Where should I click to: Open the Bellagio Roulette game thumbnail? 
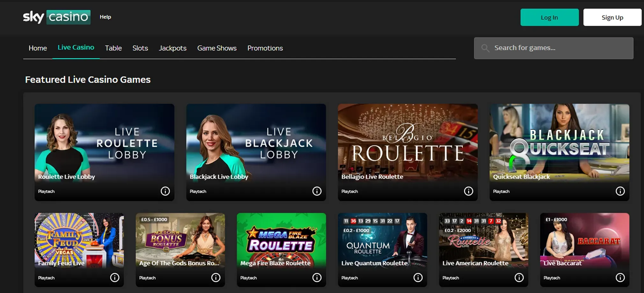pyautogui.click(x=408, y=143)
